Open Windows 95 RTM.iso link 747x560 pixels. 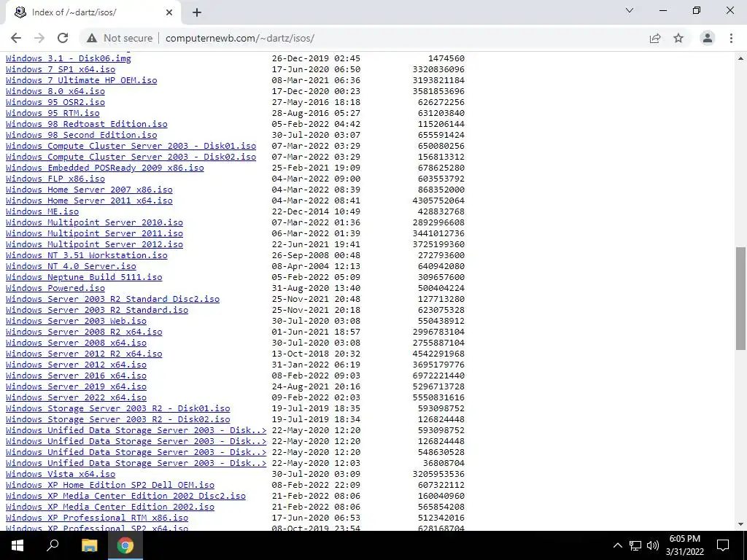point(53,113)
